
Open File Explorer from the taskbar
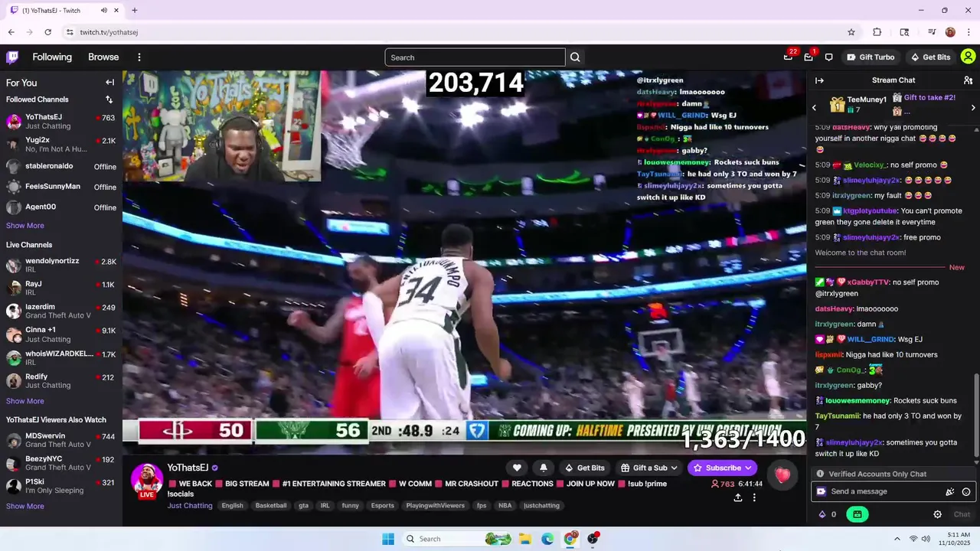click(525, 539)
